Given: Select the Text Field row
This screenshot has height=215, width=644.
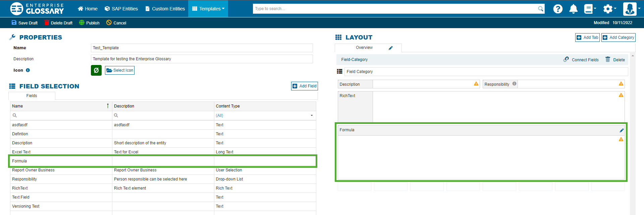Looking at the screenshot, I should [163, 197].
